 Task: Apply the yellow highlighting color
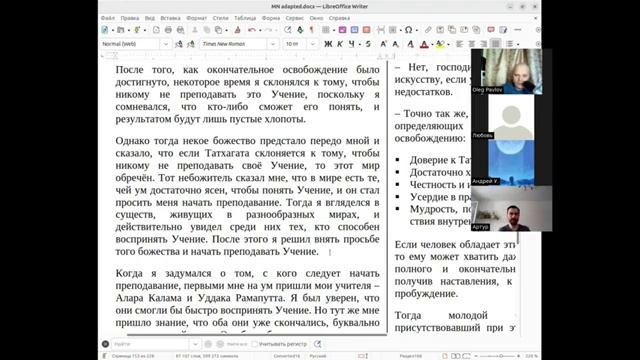pos(440,44)
